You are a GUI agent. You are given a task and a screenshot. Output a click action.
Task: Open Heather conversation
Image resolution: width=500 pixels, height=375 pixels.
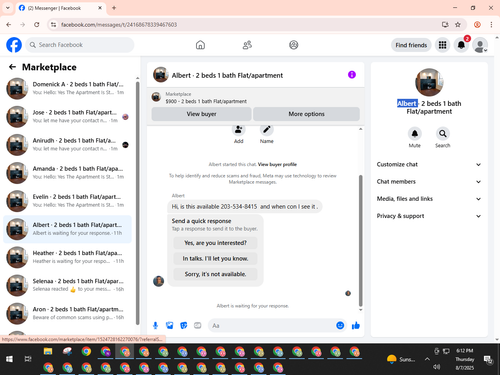67,257
